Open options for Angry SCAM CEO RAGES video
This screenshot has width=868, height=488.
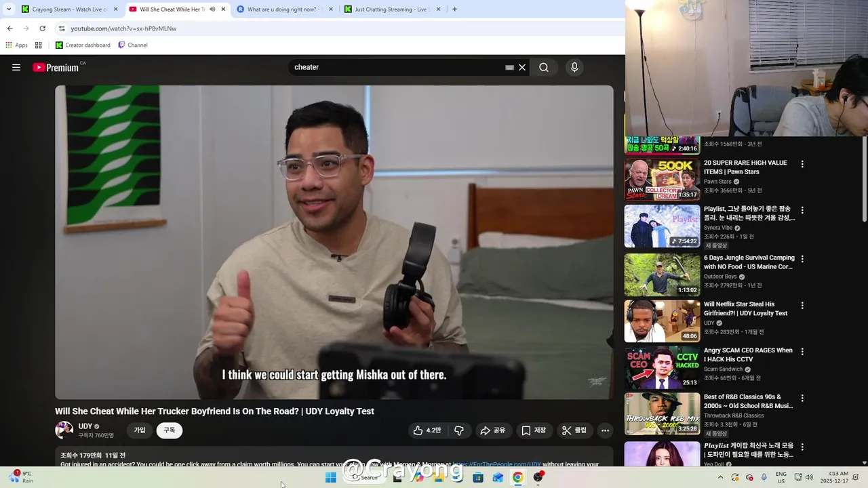(x=802, y=352)
